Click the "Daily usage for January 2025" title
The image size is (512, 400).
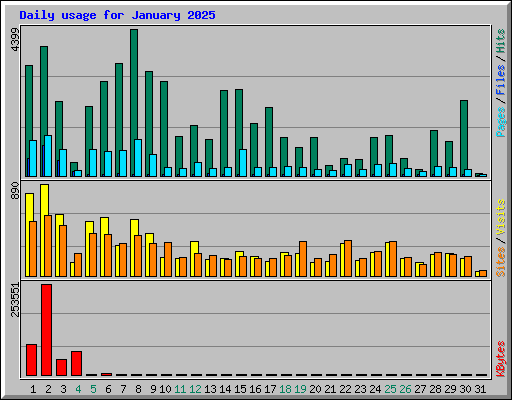click(x=117, y=15)
